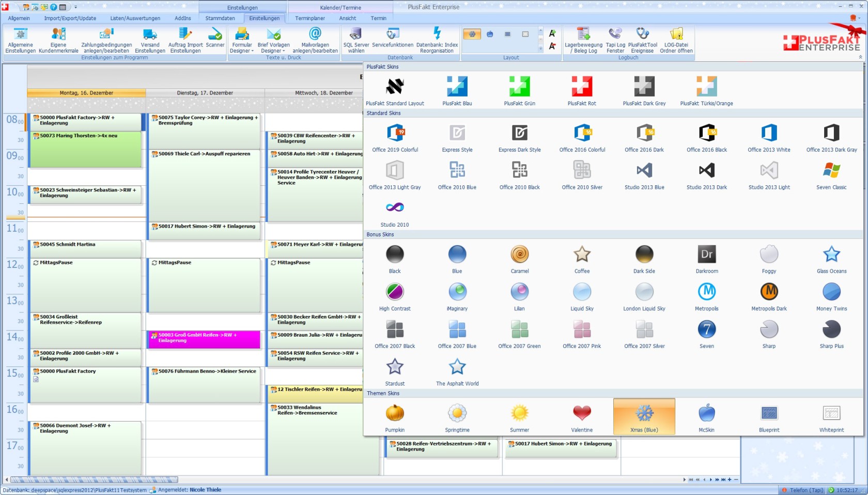Switch to the Allgemein tab
Screen dimensions: 868x495
(x=19, y=18)
